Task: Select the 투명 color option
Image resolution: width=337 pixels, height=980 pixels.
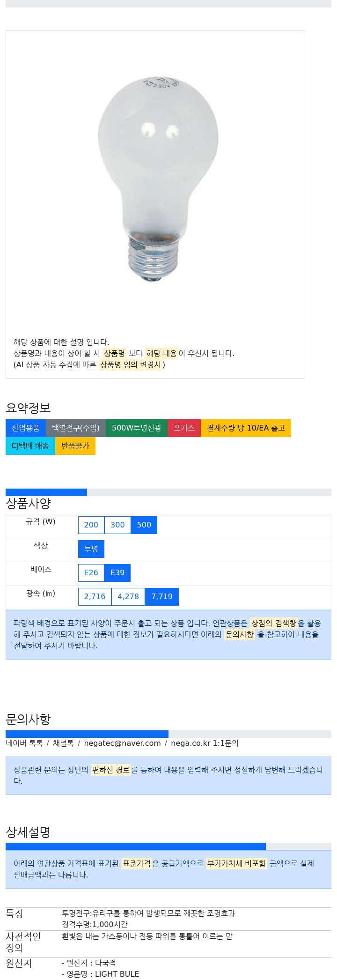Action: [x=91, y=549]
